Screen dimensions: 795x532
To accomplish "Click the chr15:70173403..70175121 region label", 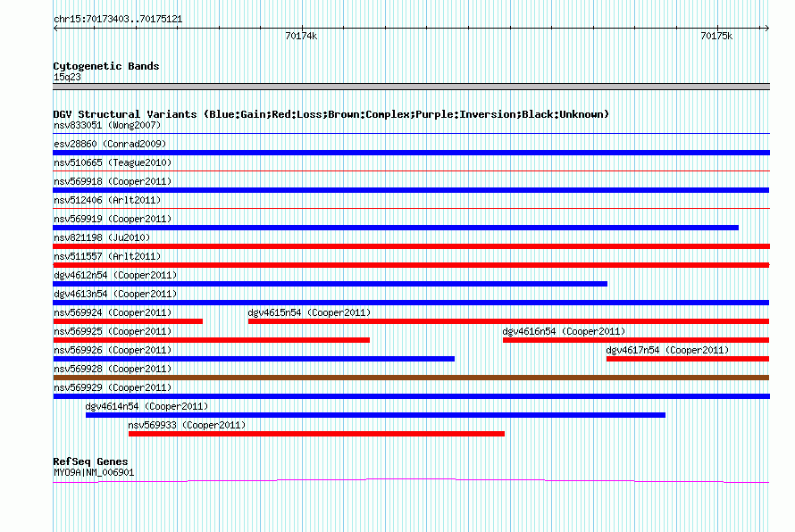I will pos(118,20).
